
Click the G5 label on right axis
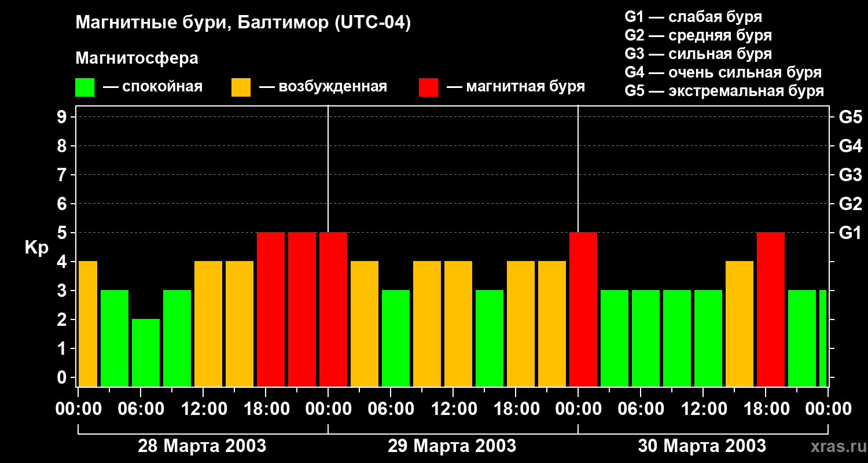point(850,117)
